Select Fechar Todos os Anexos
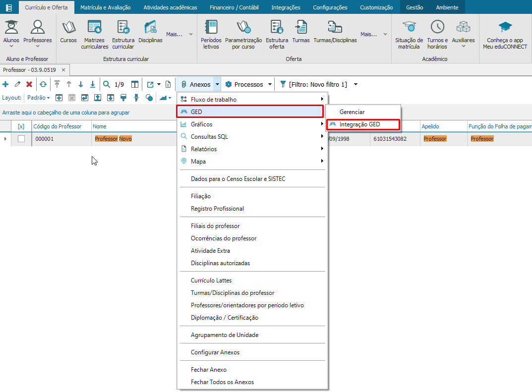The image size is (532, 392). [x=222, y=382]
